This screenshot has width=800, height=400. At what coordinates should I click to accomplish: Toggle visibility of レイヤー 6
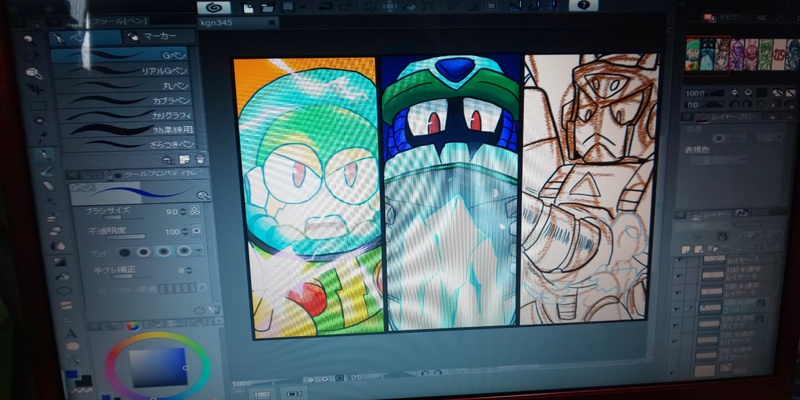pyautogui.click(x=678, y=274)
